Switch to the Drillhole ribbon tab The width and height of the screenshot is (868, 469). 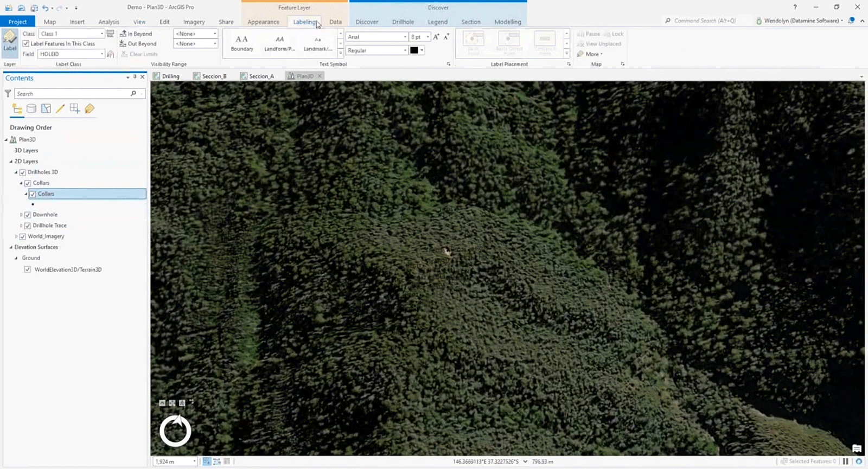point(403,22)
